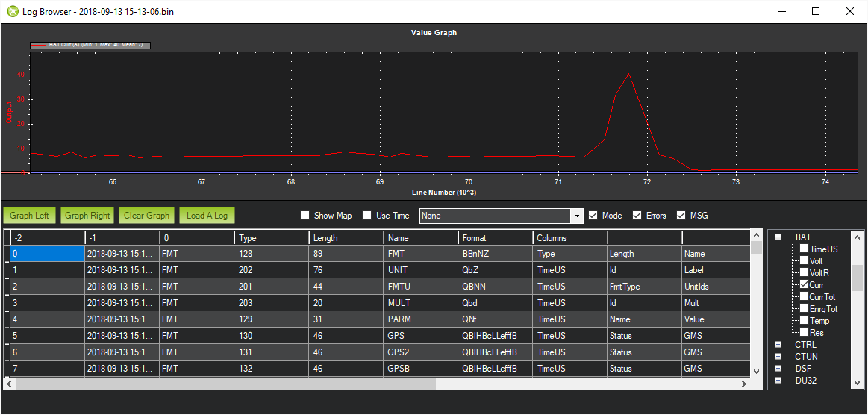Click the Mission Planner app icon in title bar
Screen dimensions: 868x415
(x=12, y=11)
